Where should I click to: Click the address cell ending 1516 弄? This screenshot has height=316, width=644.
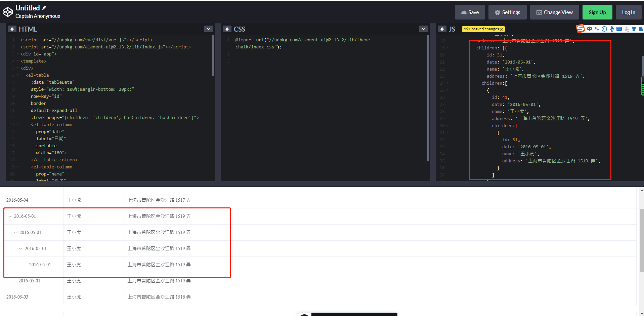pos(380,297)
